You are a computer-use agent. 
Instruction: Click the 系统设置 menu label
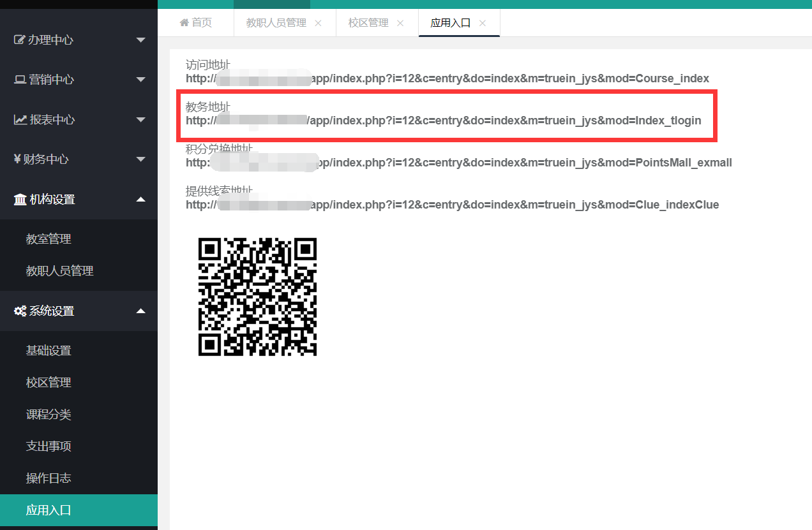point(52,311)
